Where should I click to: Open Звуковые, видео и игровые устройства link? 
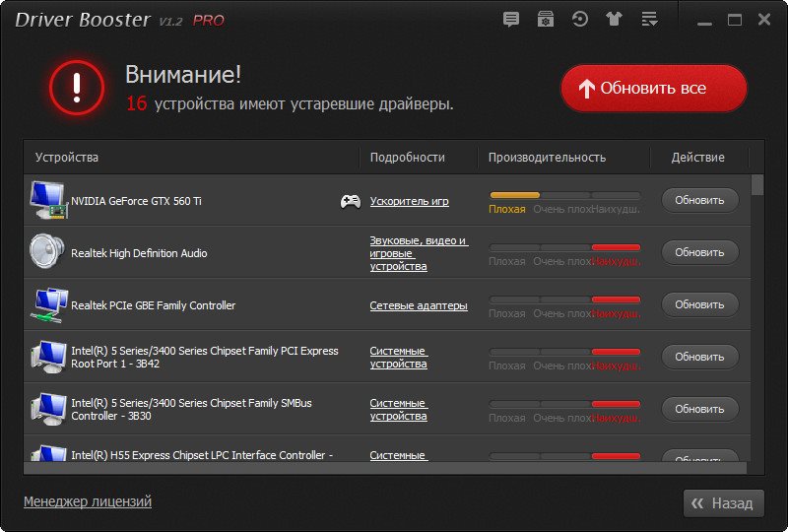420,253
